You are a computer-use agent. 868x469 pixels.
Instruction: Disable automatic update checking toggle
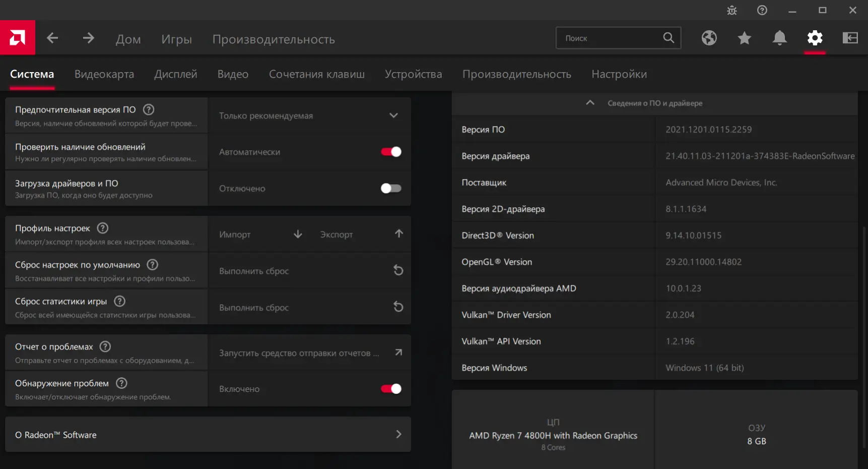391,152
